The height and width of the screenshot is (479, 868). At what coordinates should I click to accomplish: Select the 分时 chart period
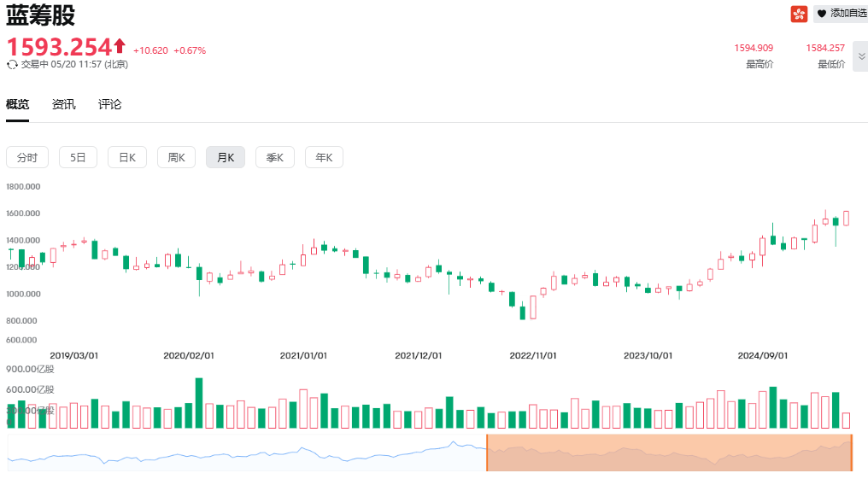click(x=27, y=158)
